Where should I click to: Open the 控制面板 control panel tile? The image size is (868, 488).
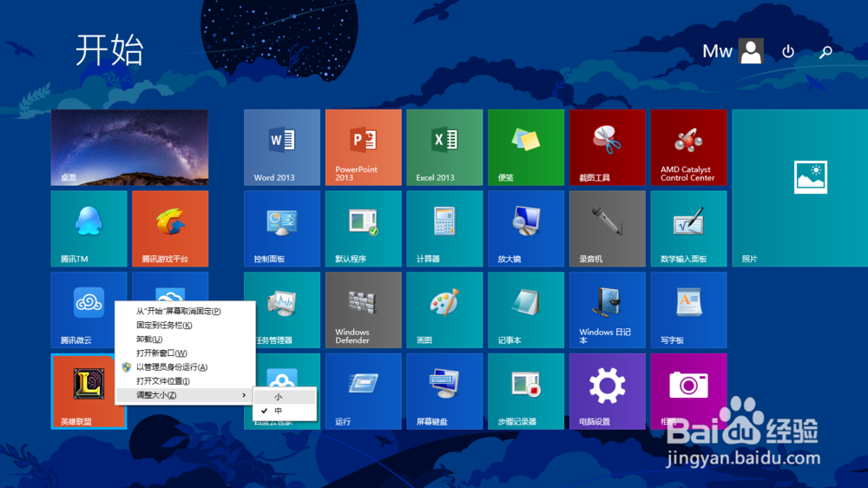pyautogui.click(x=282, y=228)
